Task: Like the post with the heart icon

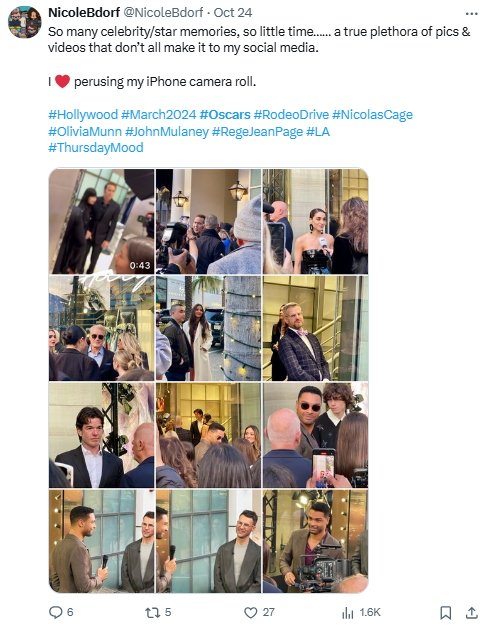Action: [250, 612]
